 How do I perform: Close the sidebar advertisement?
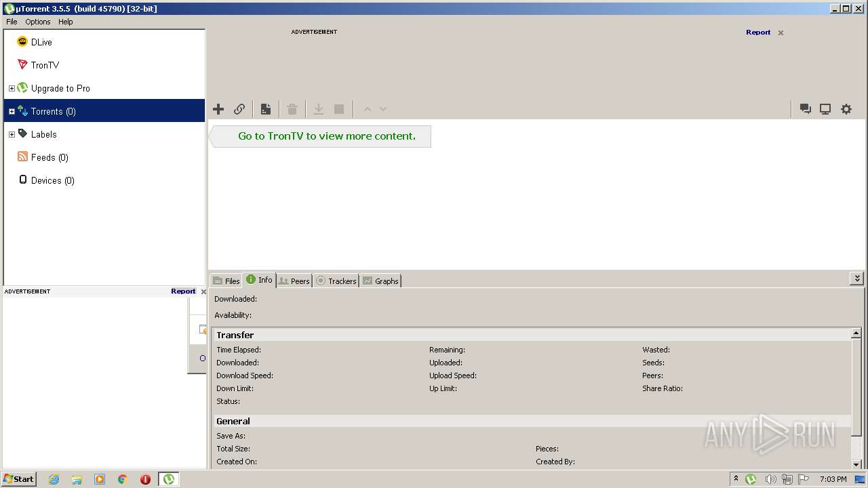(x=203, y=291)
